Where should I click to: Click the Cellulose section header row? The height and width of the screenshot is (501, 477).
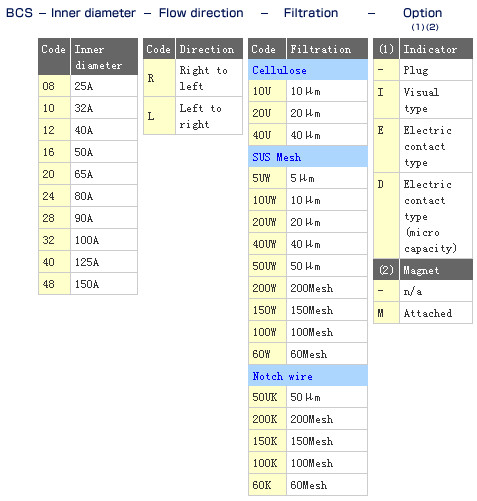coord(308,70)
